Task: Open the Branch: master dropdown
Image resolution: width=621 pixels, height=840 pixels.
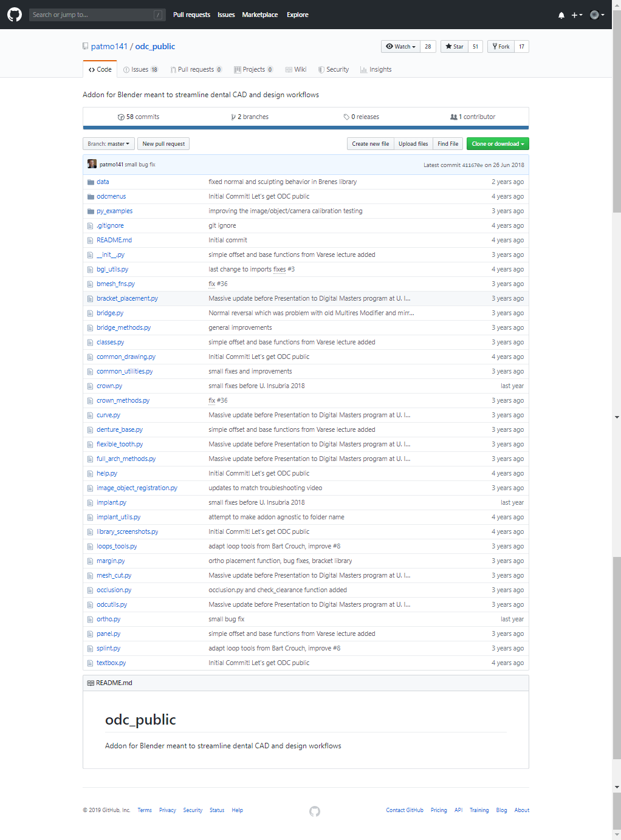Action: [109, 144]
